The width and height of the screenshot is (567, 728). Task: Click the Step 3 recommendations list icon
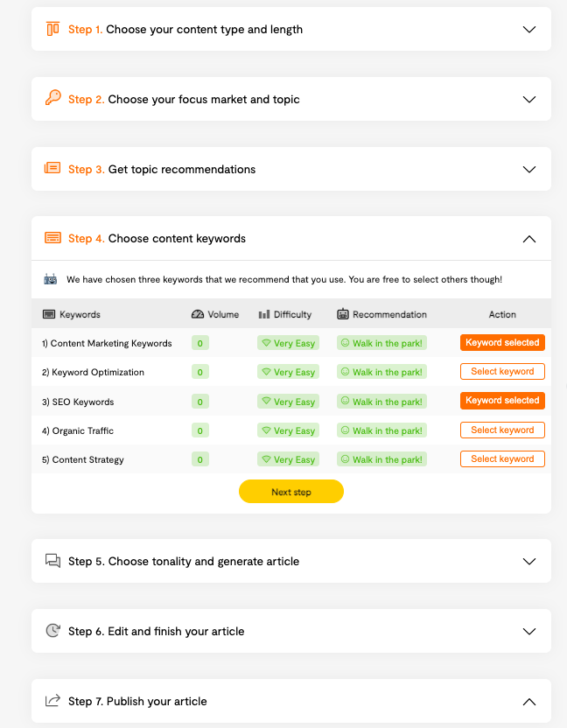tap(52, 168)
